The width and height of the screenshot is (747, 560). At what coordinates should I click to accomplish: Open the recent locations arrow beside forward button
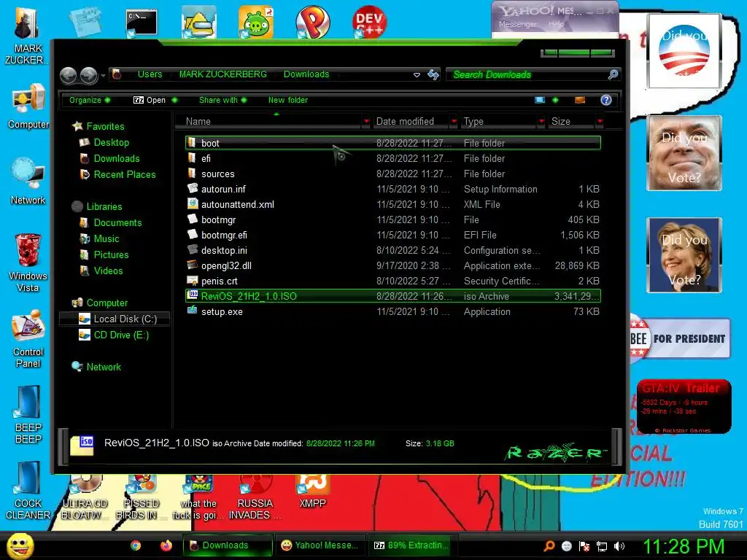point(103,75)
